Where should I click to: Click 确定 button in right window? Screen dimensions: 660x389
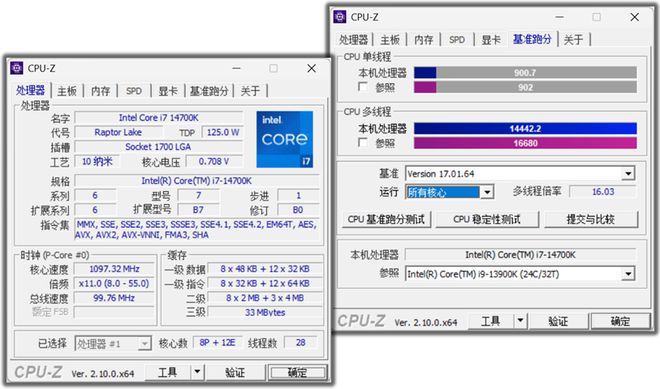point(620,321)
